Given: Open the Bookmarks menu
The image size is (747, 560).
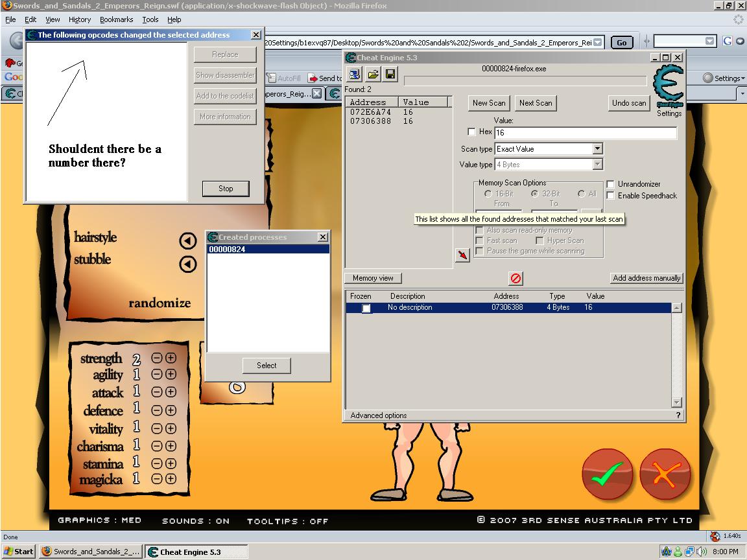Looking at the screenshot, I should (116, 19).
